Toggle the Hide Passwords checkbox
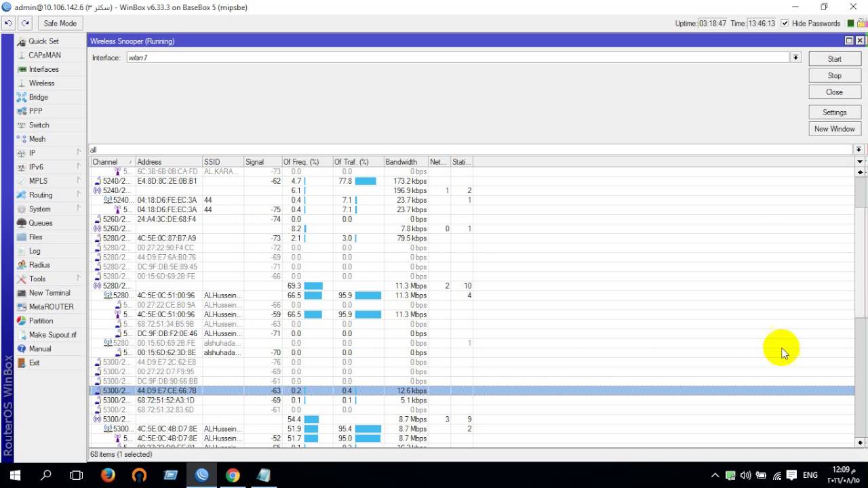Viewport: 868px width, 488px height. (x=785, y=23)
